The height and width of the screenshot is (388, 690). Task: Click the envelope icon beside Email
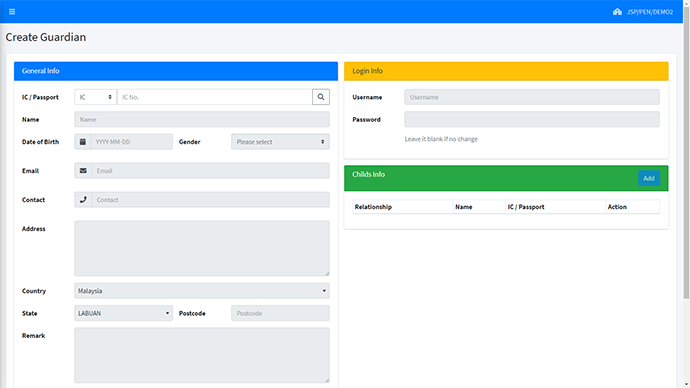tap(83, 171)
